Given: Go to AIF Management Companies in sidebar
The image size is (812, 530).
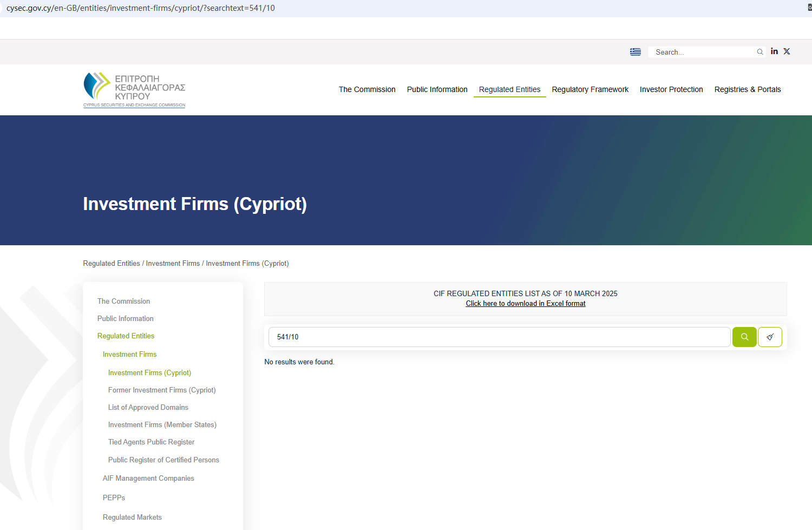Looking at the screenshot, I should (x=148, y=478).
